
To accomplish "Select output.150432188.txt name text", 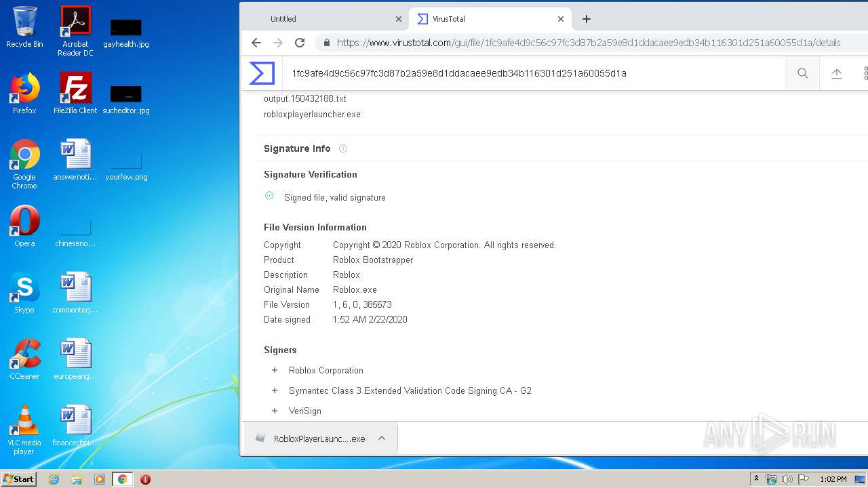I will tap(305, 98).
